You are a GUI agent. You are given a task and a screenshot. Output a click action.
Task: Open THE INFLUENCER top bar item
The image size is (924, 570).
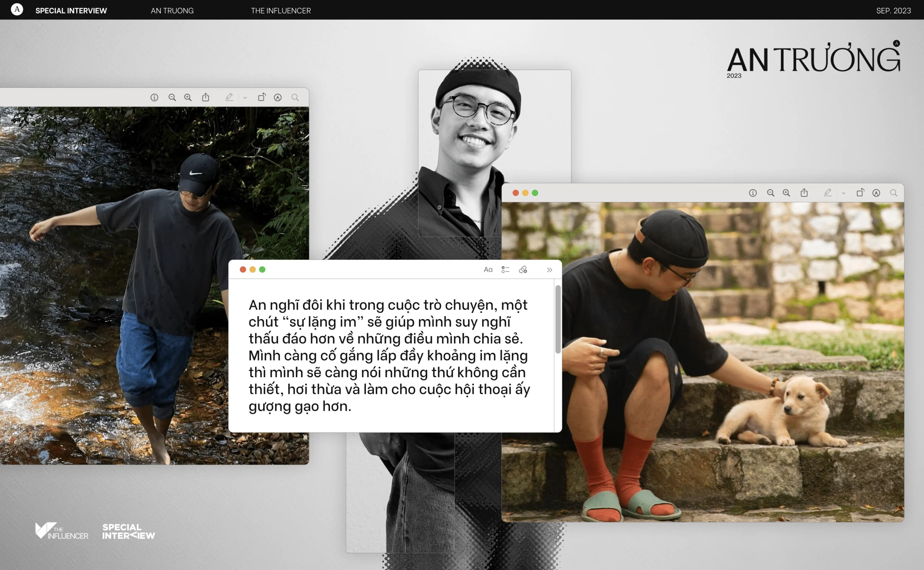tap(281, 10)
